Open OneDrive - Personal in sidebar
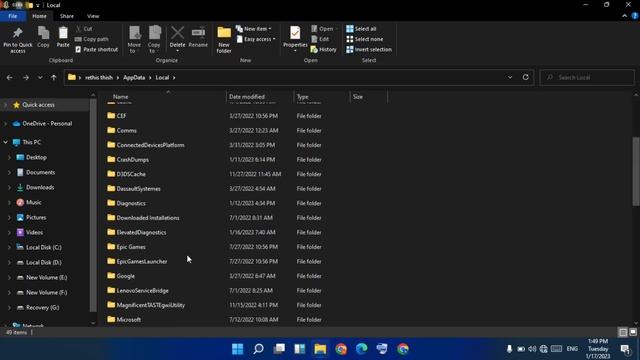This screenshot has height=360, width=640. coord(47,124)
